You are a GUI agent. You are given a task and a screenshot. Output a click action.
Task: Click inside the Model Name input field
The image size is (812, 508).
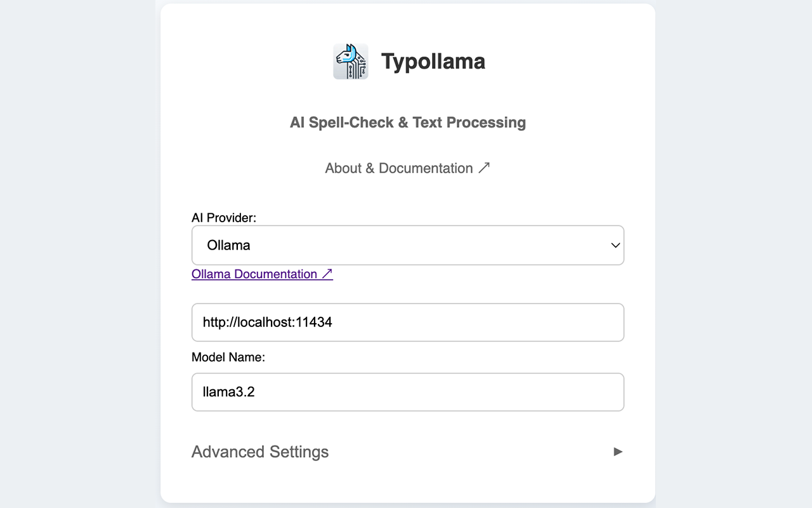point(408,392)
